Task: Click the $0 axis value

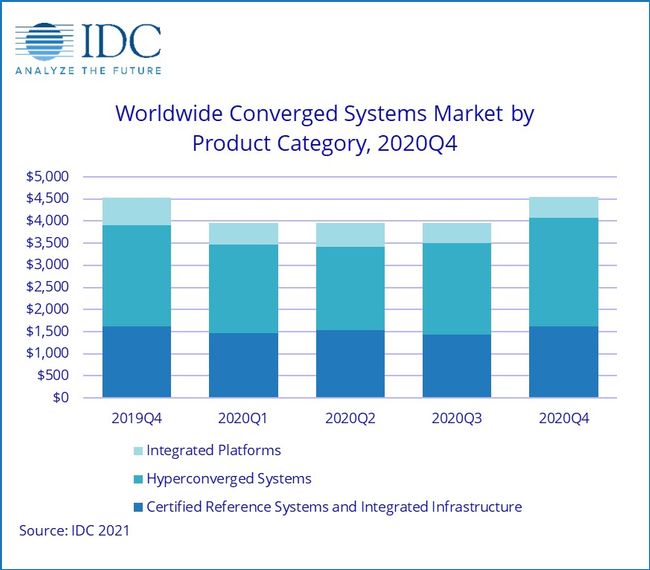Action: pyautogui.click(x=61, y=398)
